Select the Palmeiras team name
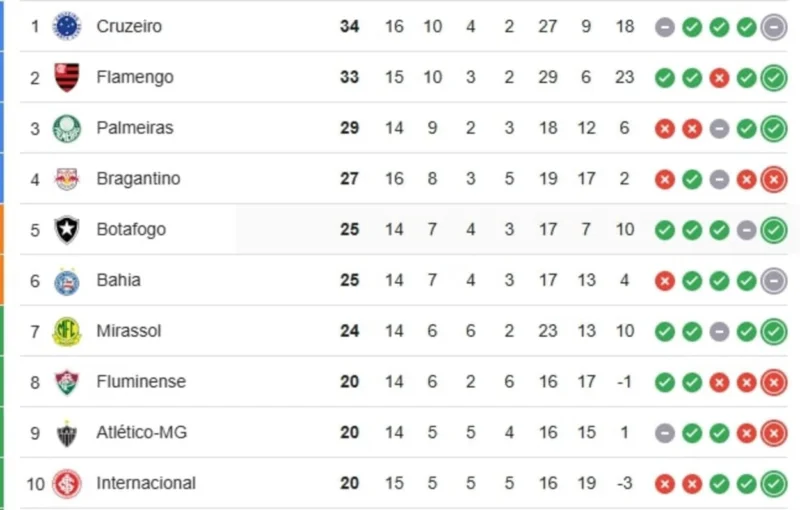The height and width of the screenshot is (510, 800). tap(135, 128)
